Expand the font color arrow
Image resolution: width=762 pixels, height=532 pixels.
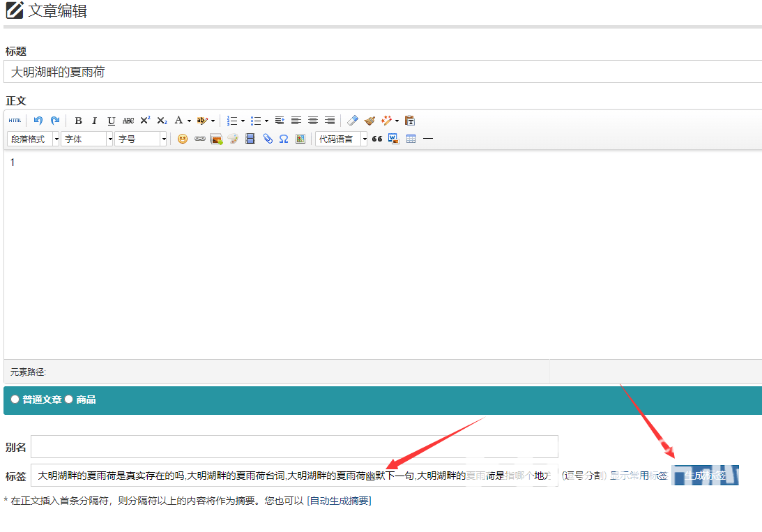pyautogui.click(x=189, y=121)
